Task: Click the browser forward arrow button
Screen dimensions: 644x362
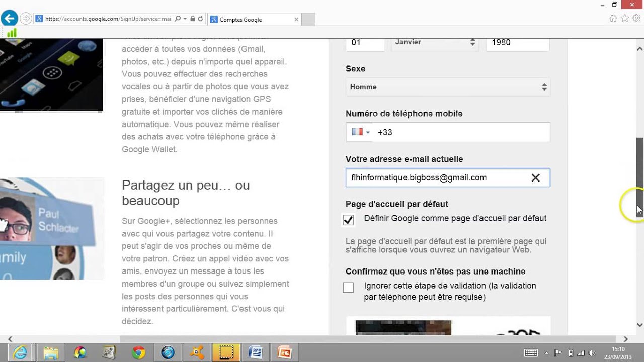Action: (26, 19)
